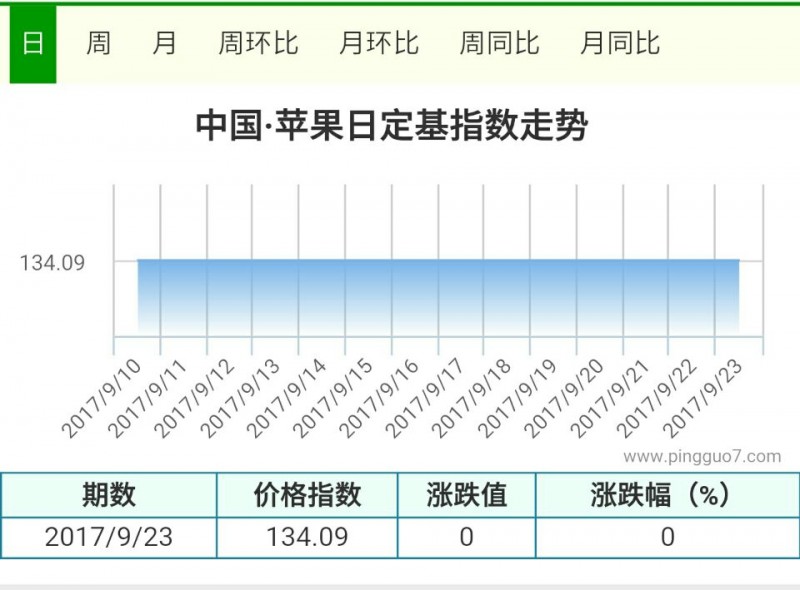Viewport: 800px width, 590px height.
Task: Click the 价格指数 column header
Action: pos(307,495)
